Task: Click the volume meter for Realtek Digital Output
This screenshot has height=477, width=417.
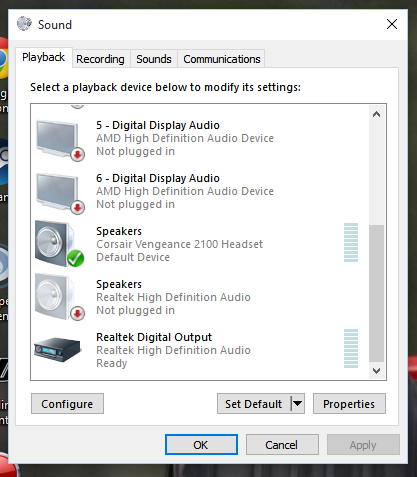Action: pos(351,348)
